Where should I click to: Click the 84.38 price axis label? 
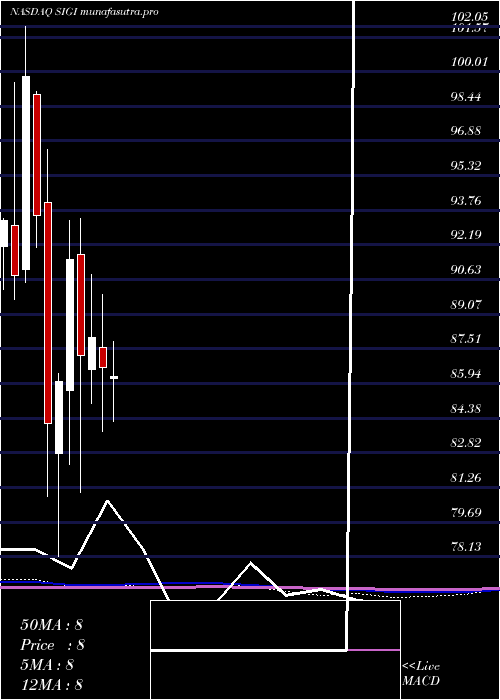click(x=466, y=408)
